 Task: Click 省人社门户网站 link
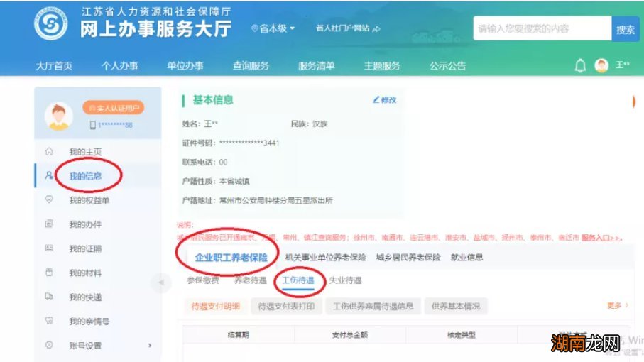342,28
